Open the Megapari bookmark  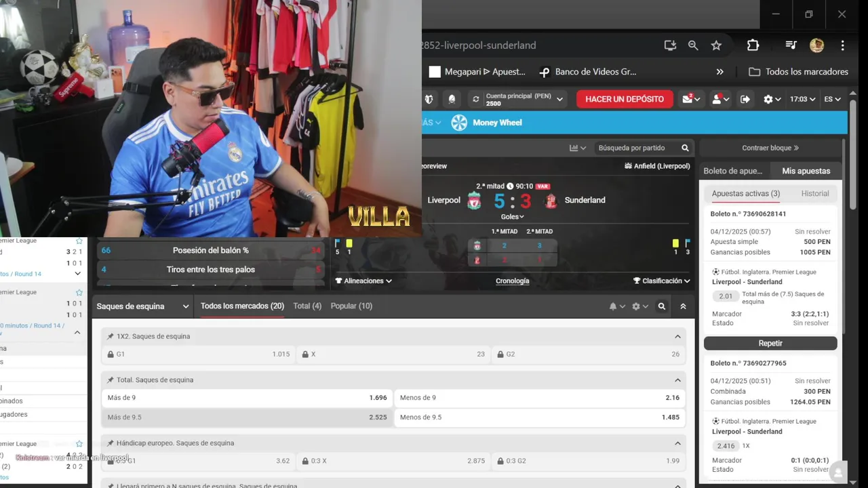click(x=477, y=72)
